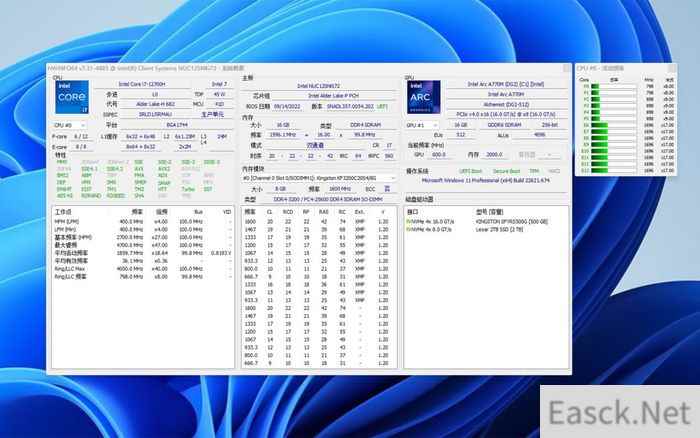This screenshot has height=438, width=700.
Task: Click the GDDR6 SDRAM GPU memory type field
Action: coord(504,125)
